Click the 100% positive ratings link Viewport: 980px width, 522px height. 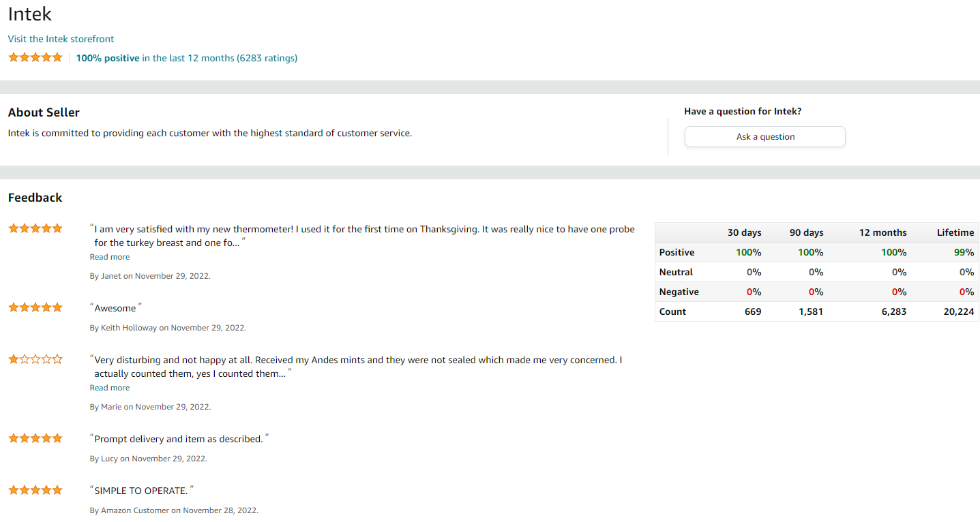pyautogui.click(x=186, y=58)
